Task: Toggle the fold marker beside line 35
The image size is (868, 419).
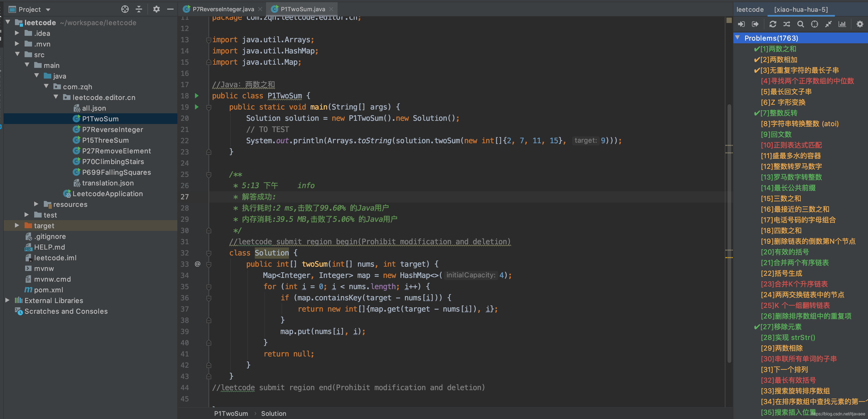Action: pos(209,287)
